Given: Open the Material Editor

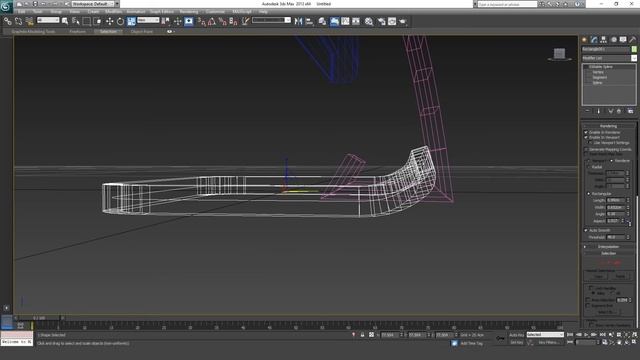Looking at the screenshot, I should coord(369,21).
